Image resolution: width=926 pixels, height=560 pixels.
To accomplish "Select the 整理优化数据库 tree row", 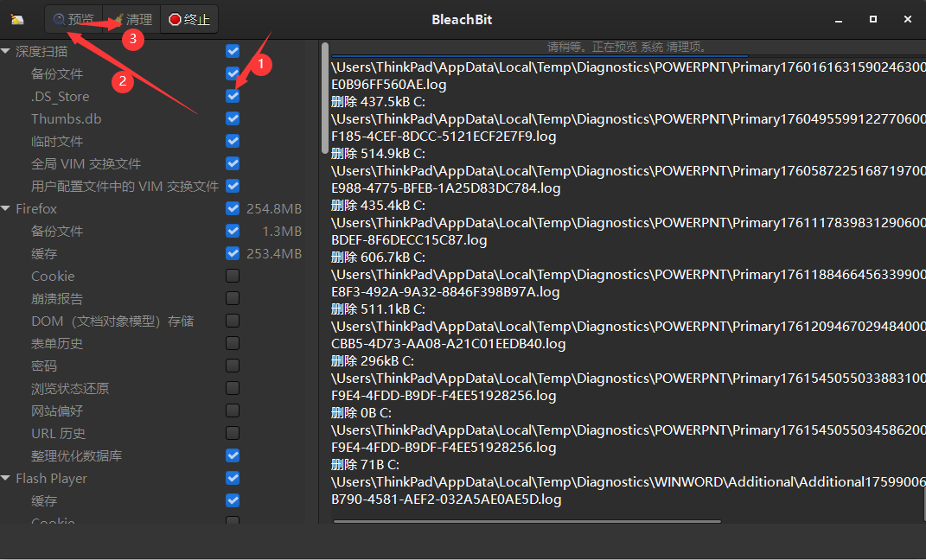I will click(77, 455).
